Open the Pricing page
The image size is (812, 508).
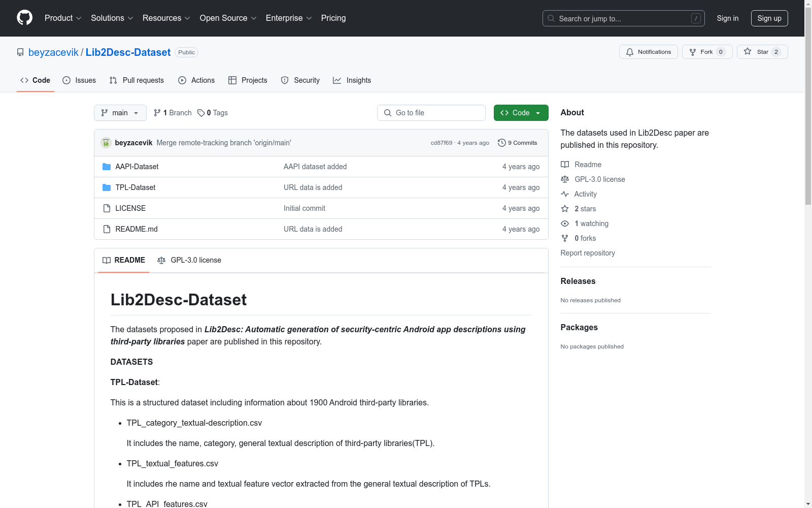coord(333,18)
